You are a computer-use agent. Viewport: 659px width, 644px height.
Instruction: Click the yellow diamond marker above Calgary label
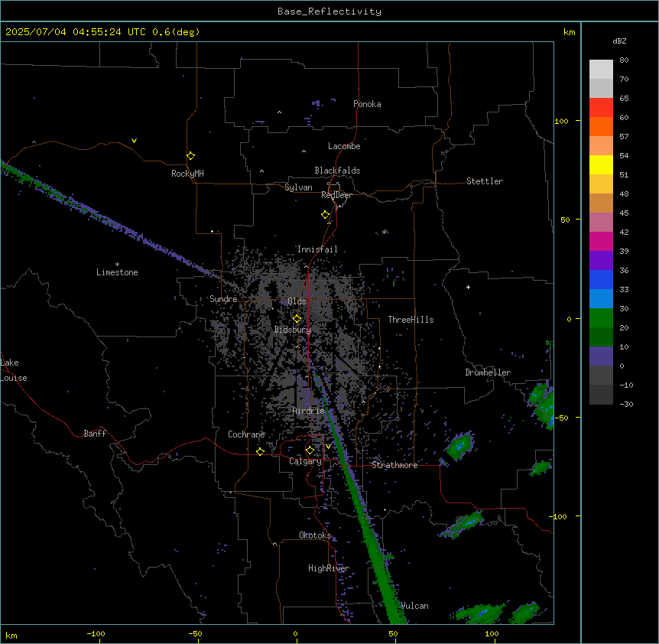310,450
